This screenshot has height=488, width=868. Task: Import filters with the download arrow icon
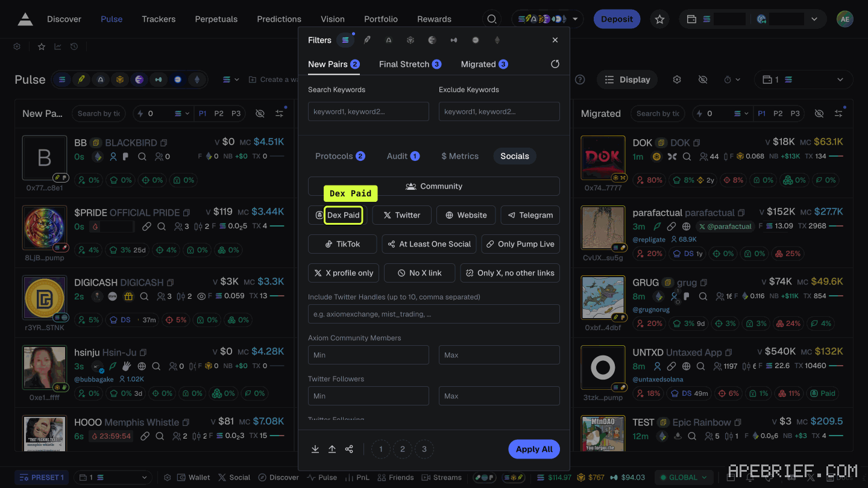(x=315, y=449)
